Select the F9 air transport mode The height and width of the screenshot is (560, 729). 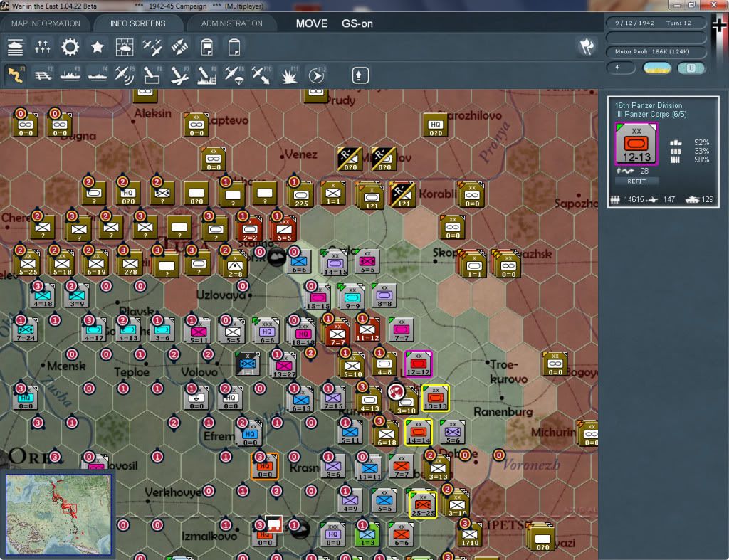(234, 75)
